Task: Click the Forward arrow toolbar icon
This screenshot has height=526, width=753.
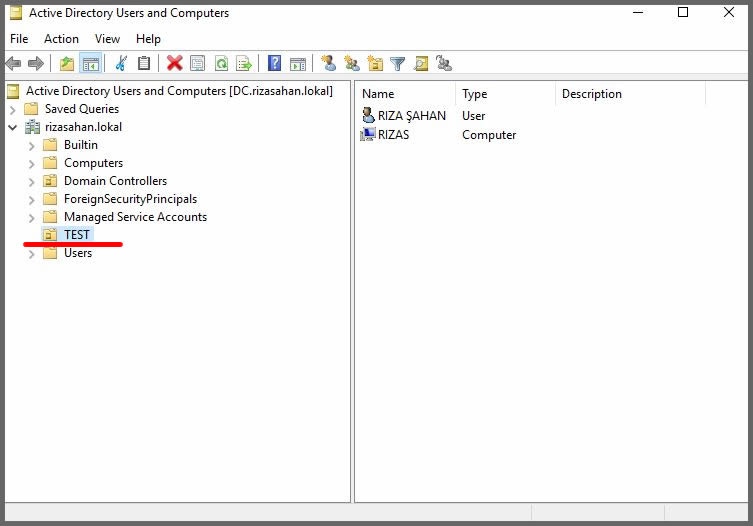Action: pyautogui.click(x=36, y=63)
